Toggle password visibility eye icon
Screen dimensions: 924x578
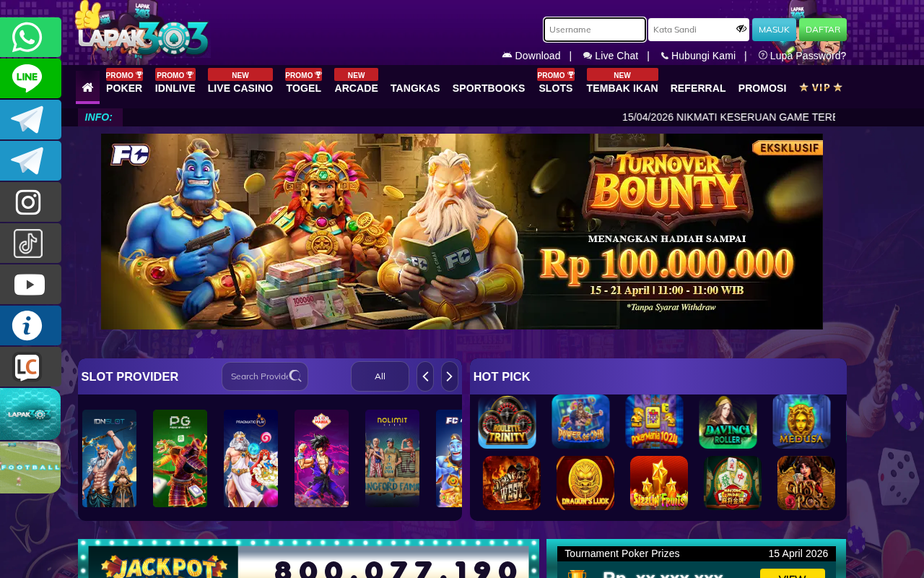(741, 29)
